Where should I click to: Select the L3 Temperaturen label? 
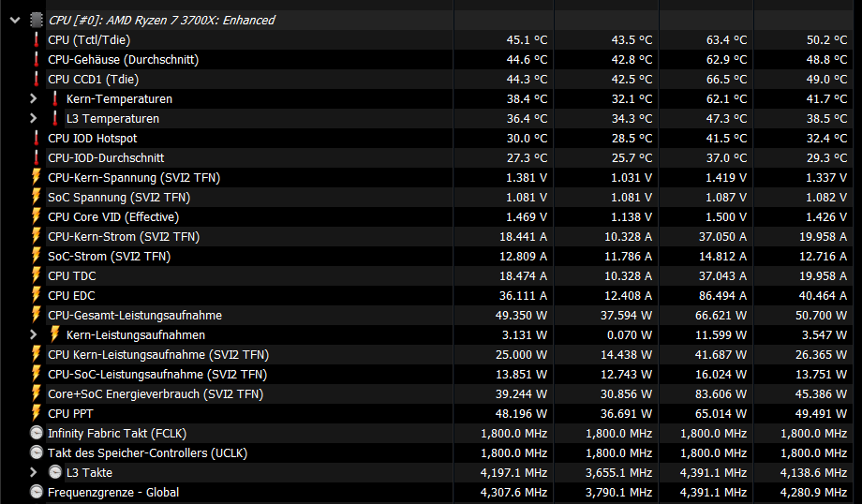(112, 119)
